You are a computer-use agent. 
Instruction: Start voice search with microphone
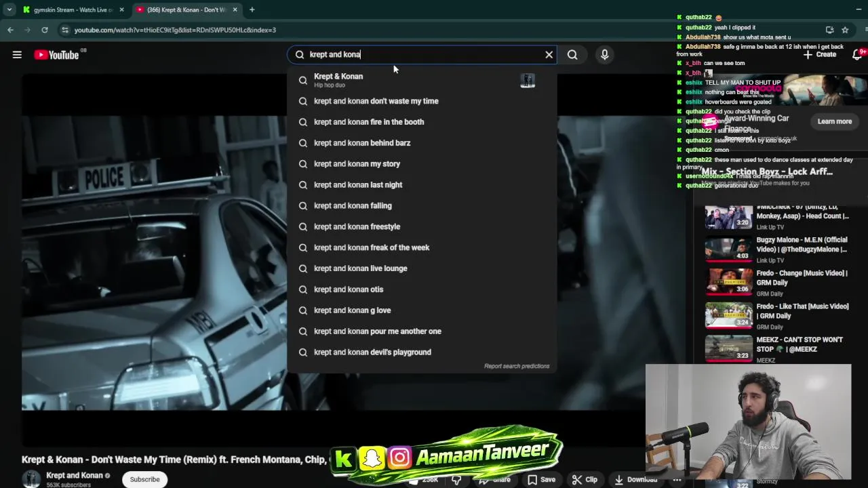click(605, 55)
